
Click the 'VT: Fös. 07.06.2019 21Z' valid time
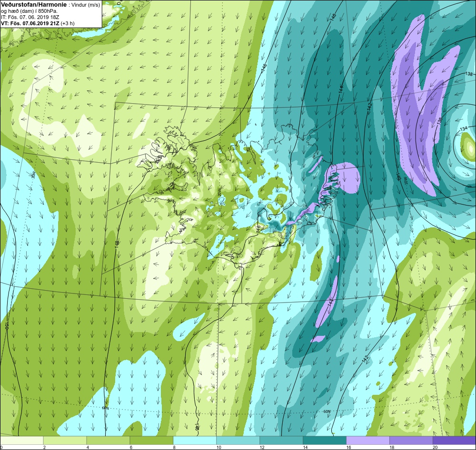30,23
